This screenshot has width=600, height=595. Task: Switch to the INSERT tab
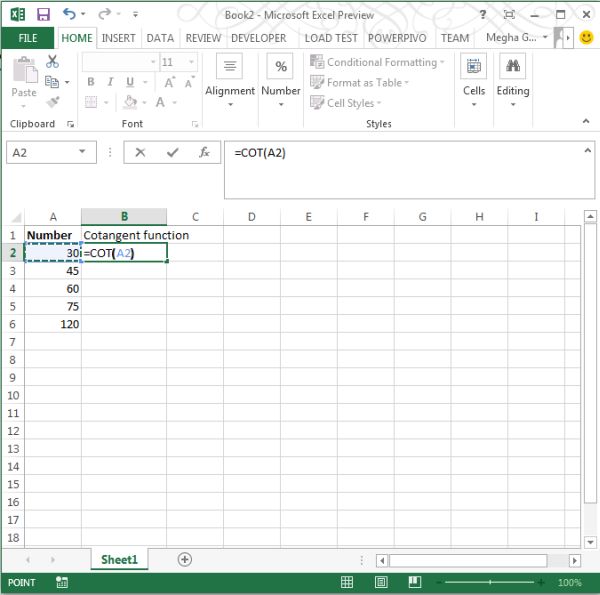[x=118, y=38]
